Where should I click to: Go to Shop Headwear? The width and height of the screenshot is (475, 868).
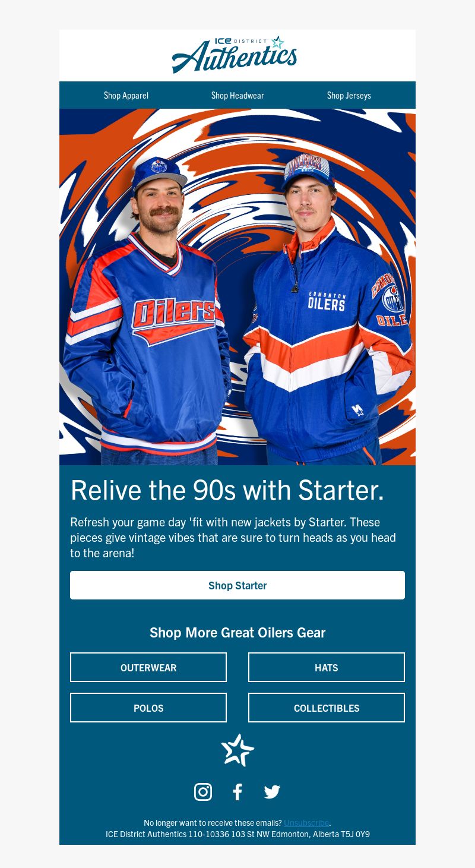[237, 96]
